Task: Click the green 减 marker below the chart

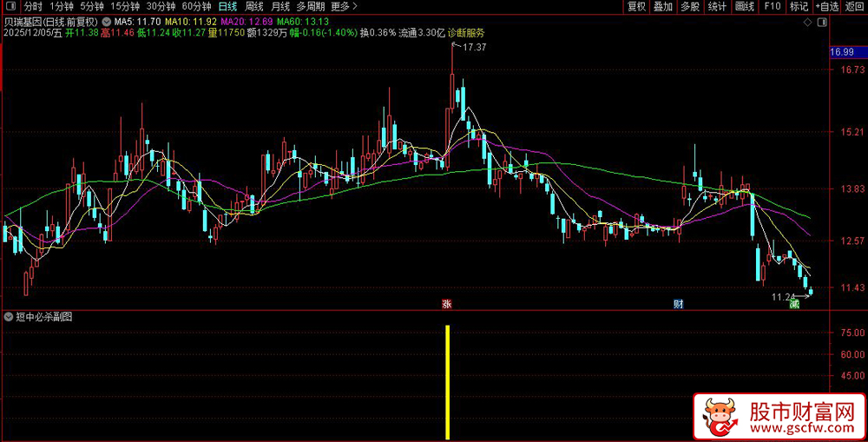Action: (x=794, y=304)
